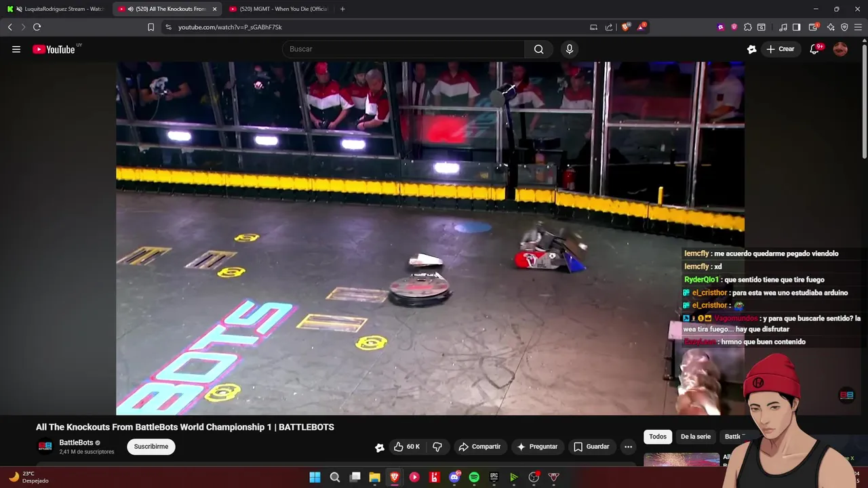Viewport: 868px width, 488px height.
Task: Open Epic Games launcher from taskbar
Action: click(x=494, y=477)
